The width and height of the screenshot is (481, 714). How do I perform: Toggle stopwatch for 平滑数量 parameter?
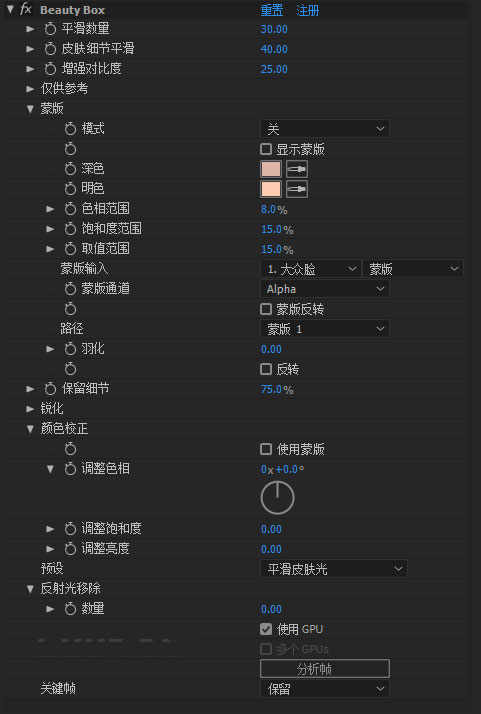coord(51,29)
